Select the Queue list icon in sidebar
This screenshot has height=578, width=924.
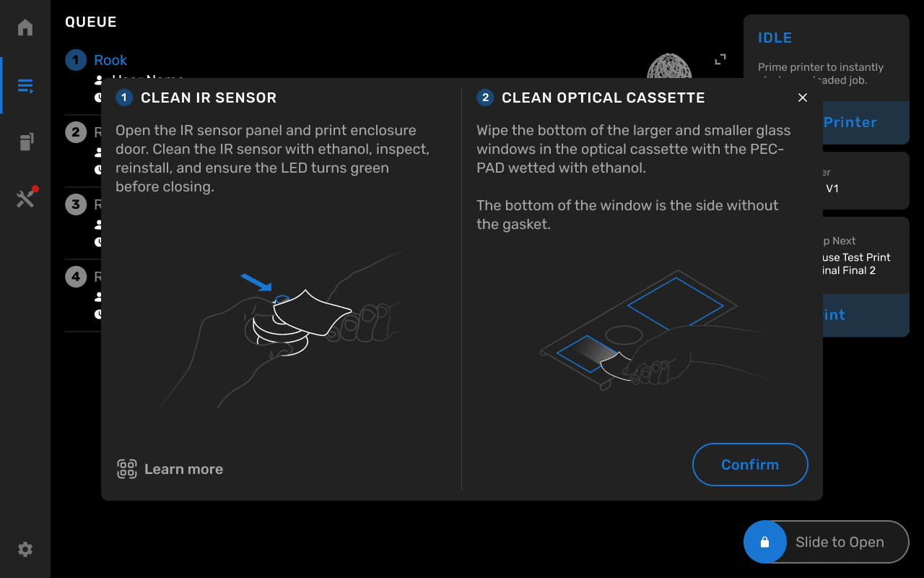(x=25, y=87)
